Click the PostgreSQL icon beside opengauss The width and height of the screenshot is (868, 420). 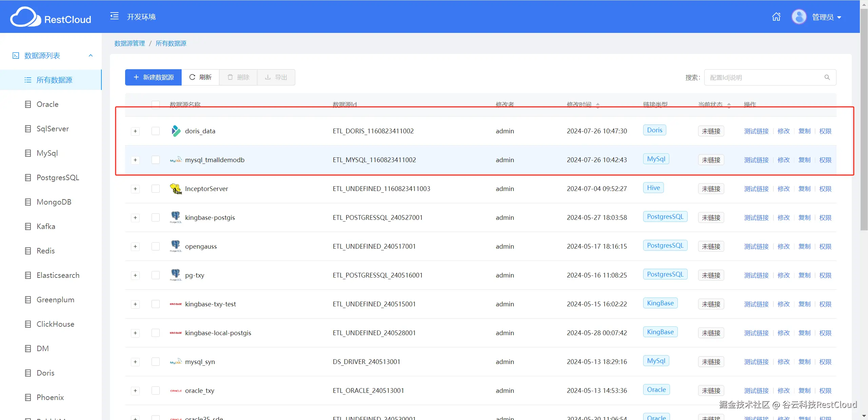click(x=176, y=246)
